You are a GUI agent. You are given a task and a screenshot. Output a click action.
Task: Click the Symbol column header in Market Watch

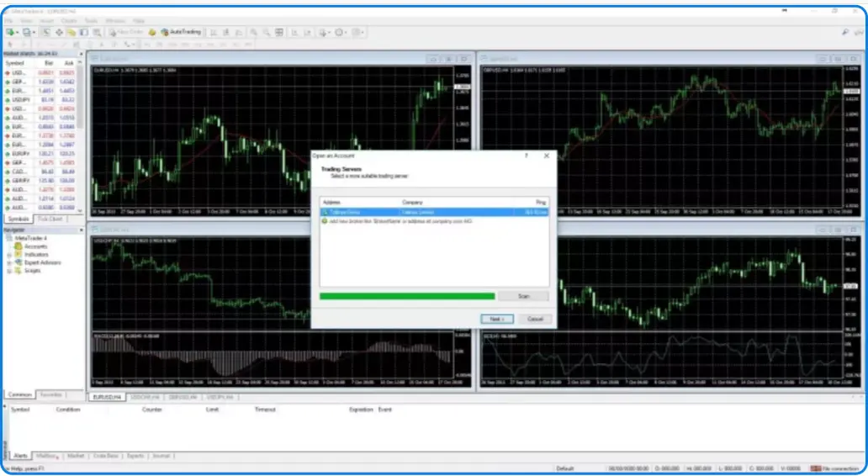point(15,63)
